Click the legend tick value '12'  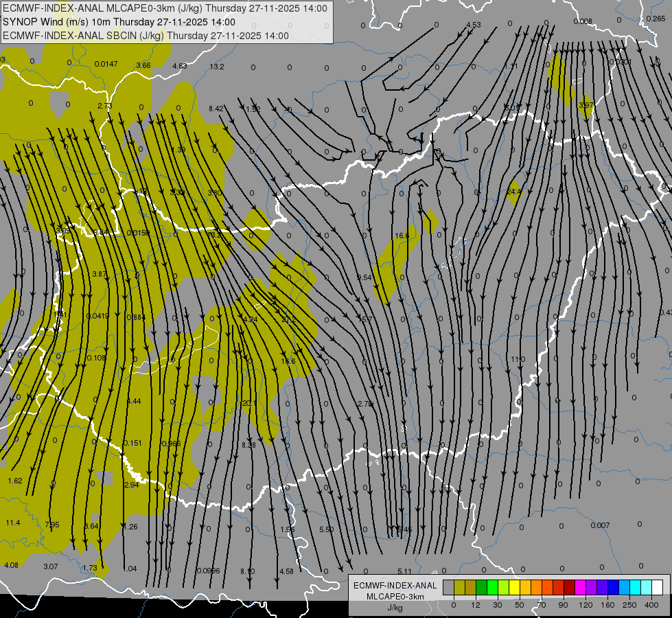475,605
